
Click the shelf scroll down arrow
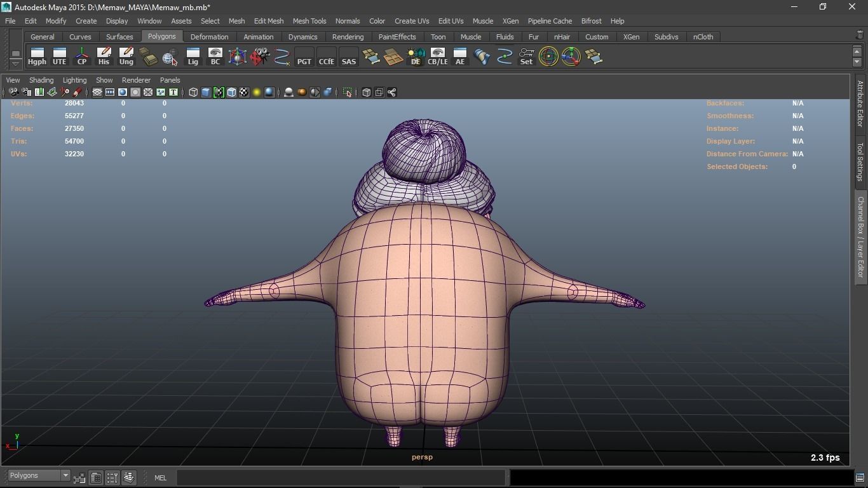pyautogui.click(x=857, y=62)
